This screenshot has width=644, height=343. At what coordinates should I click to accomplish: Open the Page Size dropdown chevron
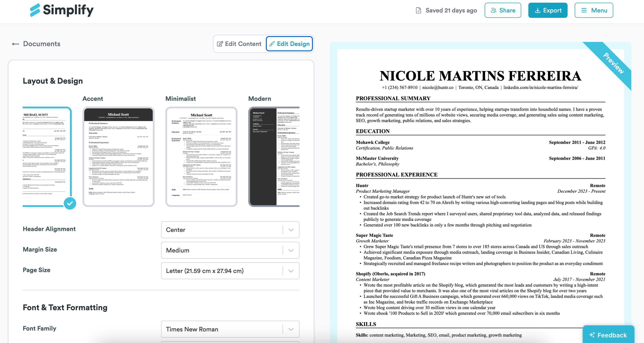[291, 271]
